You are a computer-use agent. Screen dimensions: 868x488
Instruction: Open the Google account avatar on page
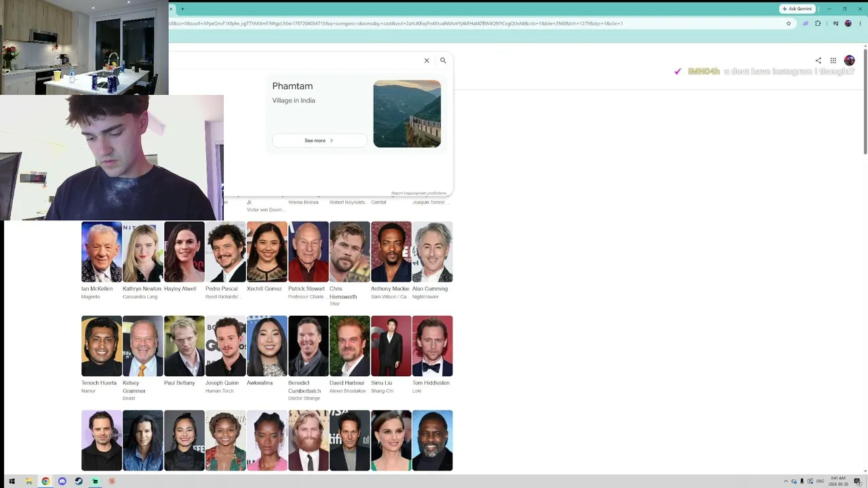click(x=849, y=60)
